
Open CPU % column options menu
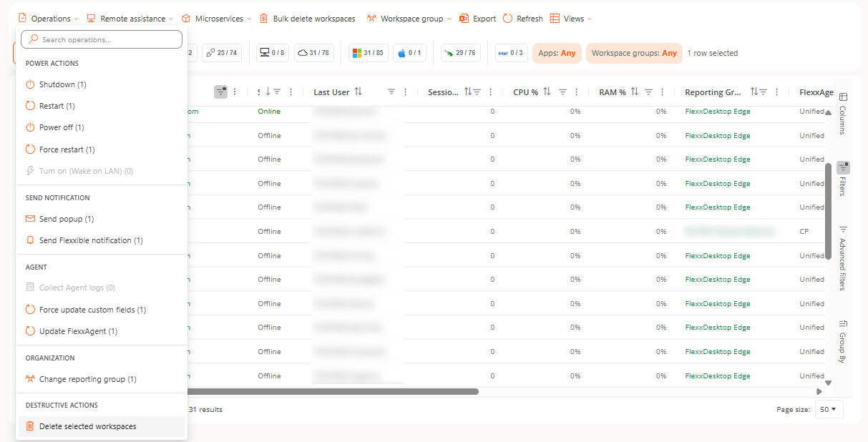coord(577,92)
